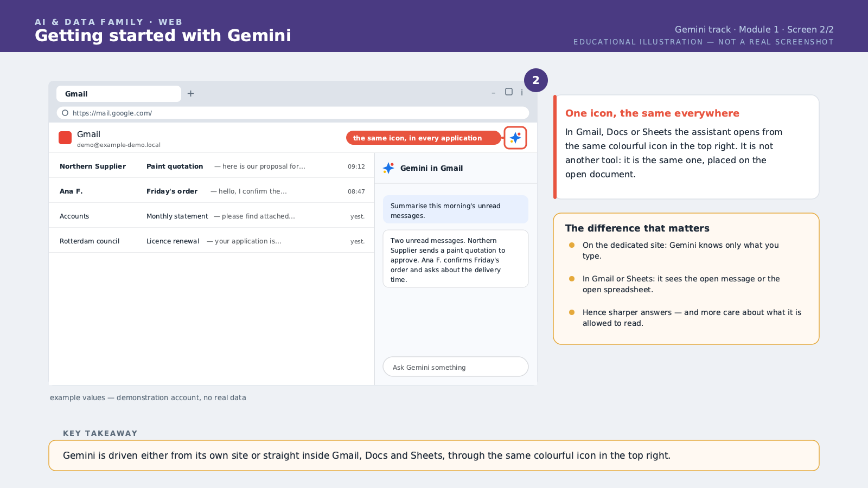Viewport: 868px width, 488px height.
Task: Click the 09:12 timestamp
Action: pos(356,166)
